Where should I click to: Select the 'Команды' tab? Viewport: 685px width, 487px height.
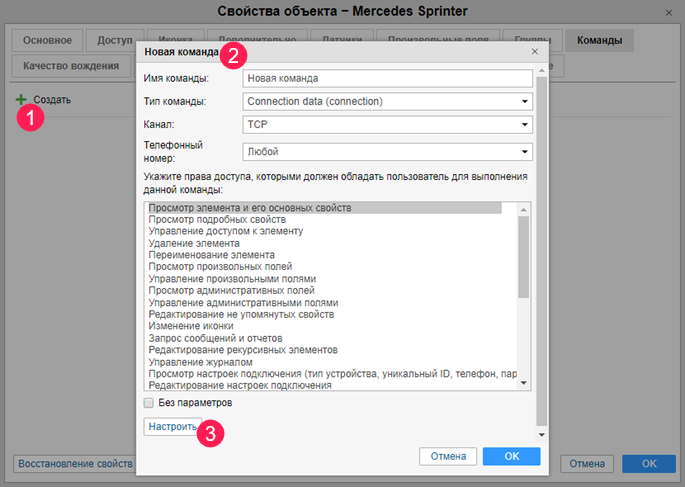[x=598, y=41]
